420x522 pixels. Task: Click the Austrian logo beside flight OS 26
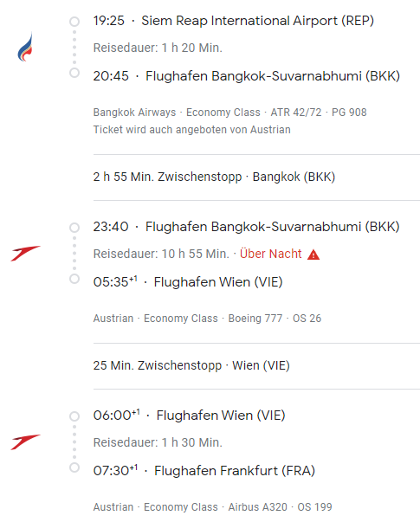coord(25,254)
